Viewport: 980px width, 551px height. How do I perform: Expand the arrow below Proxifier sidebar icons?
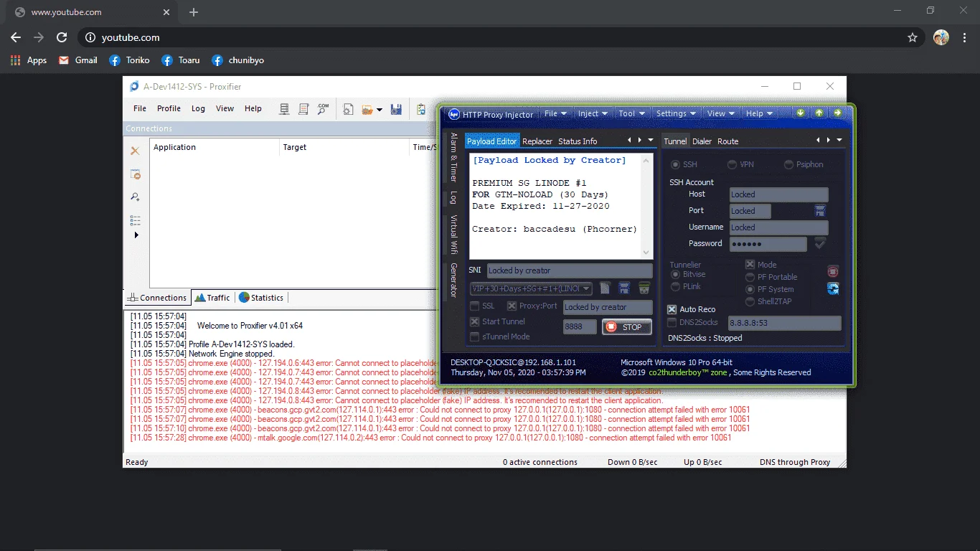click(x=136, y=235)
